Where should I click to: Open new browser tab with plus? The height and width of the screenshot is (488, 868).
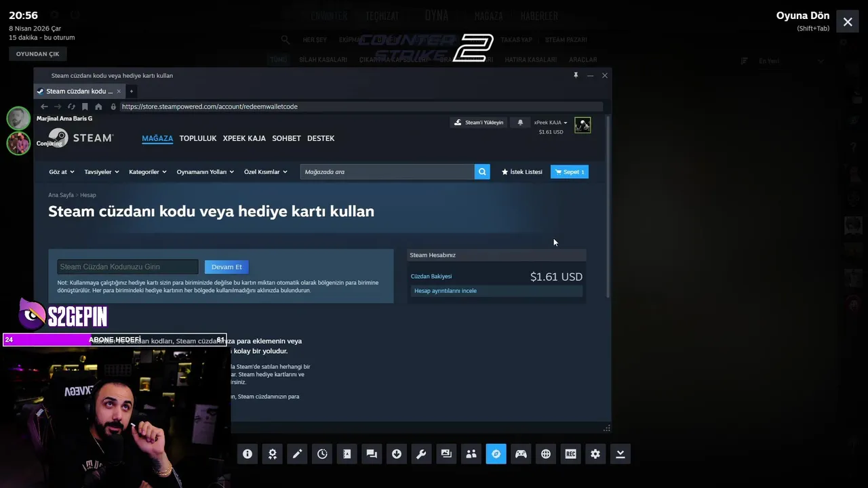132,91
